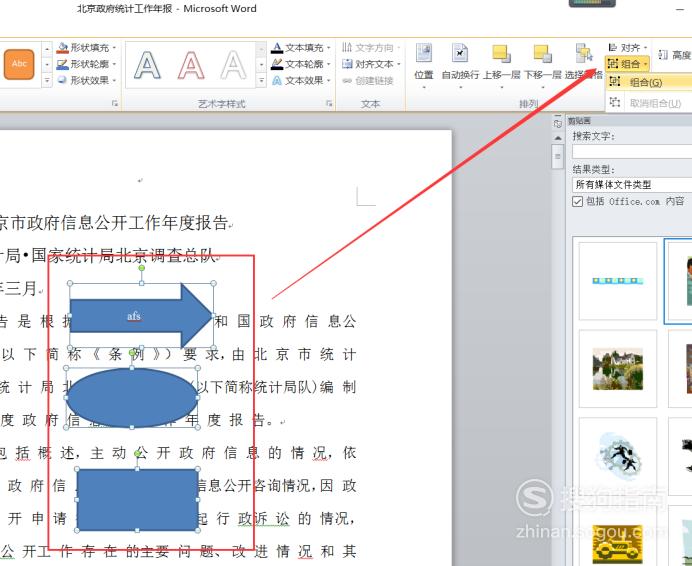Open the Selection Pane icon
692x566 pixels.
click(x=584, y=53)
